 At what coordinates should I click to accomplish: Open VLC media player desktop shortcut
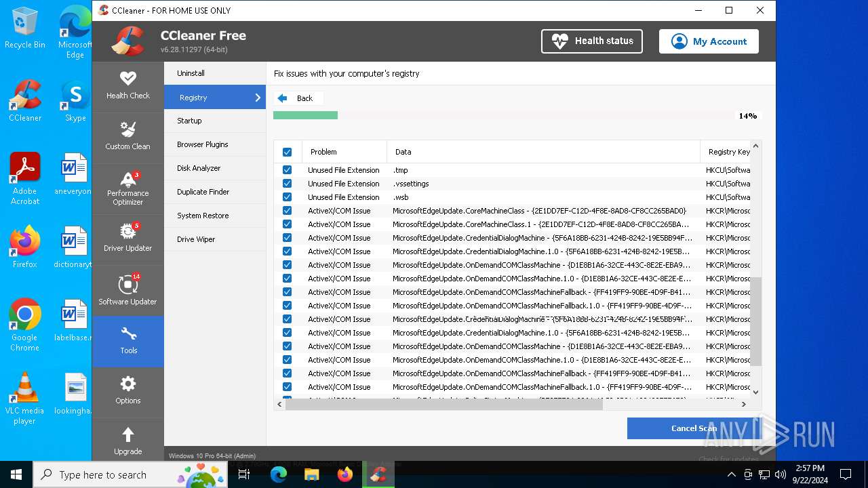(x=25, y=399)
